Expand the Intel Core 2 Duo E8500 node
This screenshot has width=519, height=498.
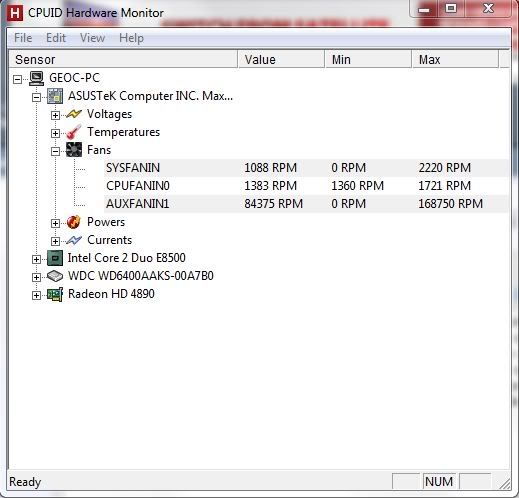pyautogui.click(x=36, y=259)
